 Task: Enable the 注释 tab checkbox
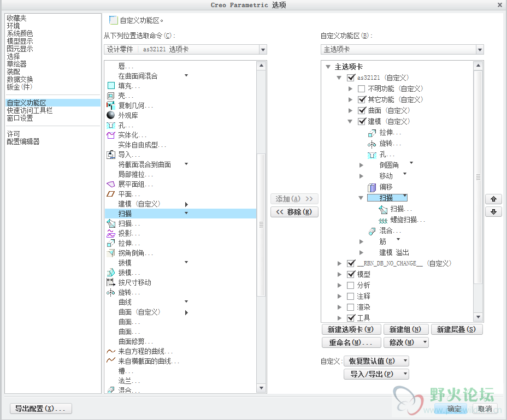[351, 296]
